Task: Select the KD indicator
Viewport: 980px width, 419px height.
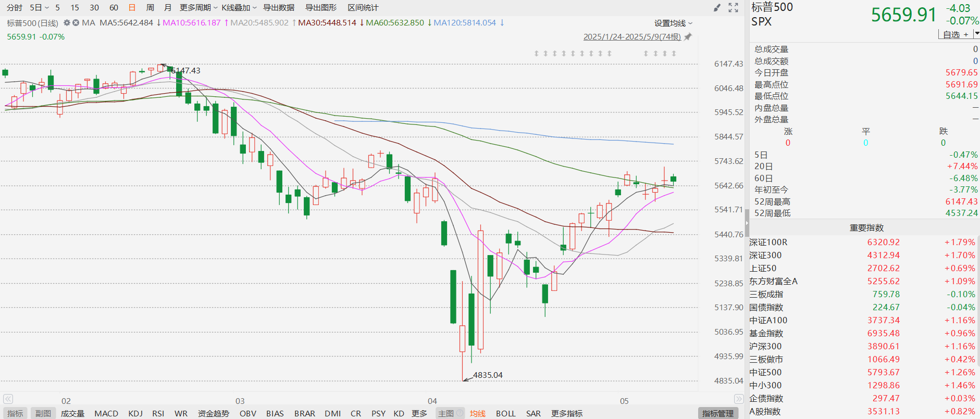Action: click(399, 413)
